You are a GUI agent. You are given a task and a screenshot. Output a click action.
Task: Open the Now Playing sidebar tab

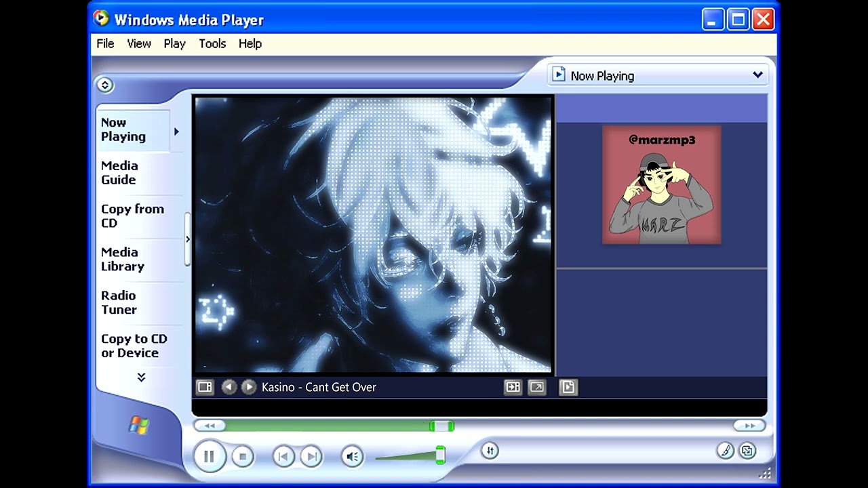tap(134, 129)
